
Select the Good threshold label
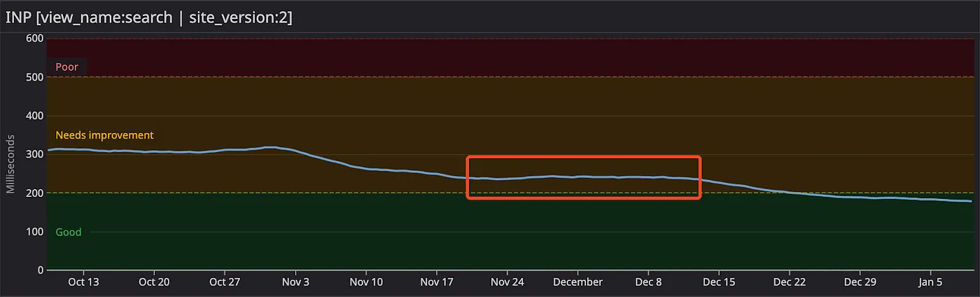click(x=69, y=232)
